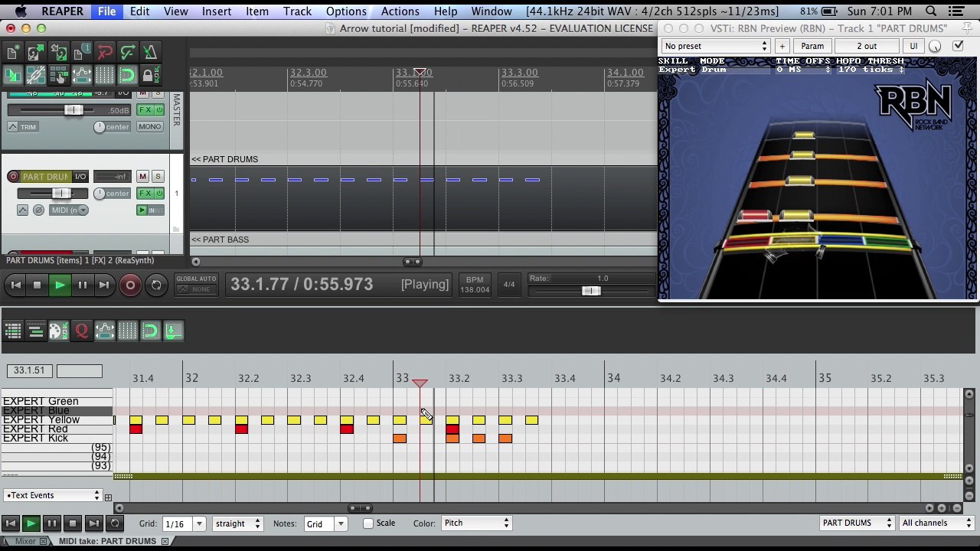Open the Insert menu
980x551 pixels.
pyautogui.click(x=217, y=11)
